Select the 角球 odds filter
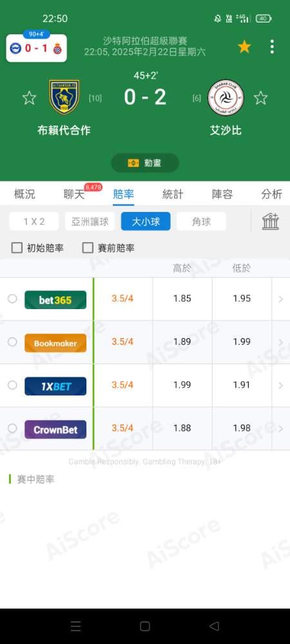 (201, 222)
